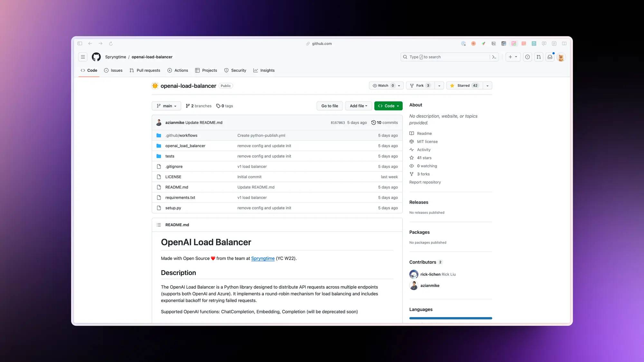644x362 pixels.
Task: Open the issues shortcut icon in header
Action: [527, 57]
